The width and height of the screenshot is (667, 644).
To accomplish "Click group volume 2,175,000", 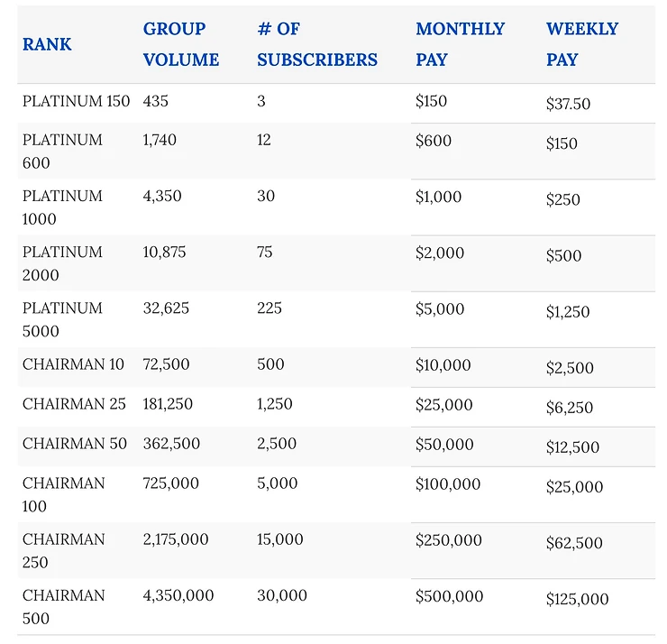I will (x=176, y=539).
